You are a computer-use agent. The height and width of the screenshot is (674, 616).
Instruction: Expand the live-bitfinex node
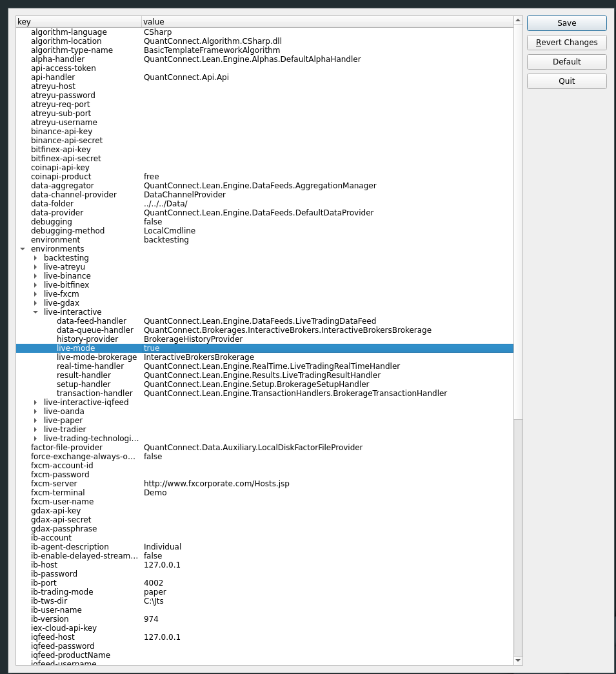pos(35,285)
